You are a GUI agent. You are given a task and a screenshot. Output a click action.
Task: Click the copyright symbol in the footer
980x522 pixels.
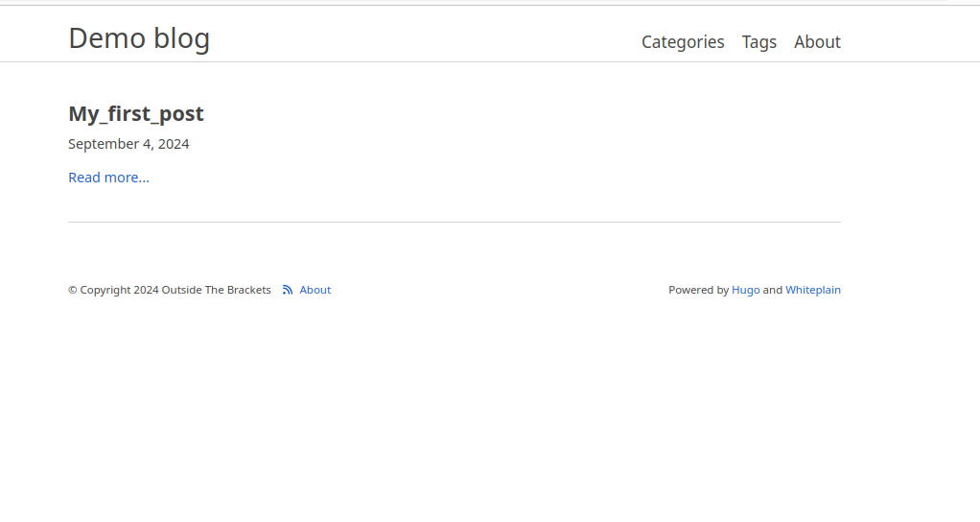73,290
